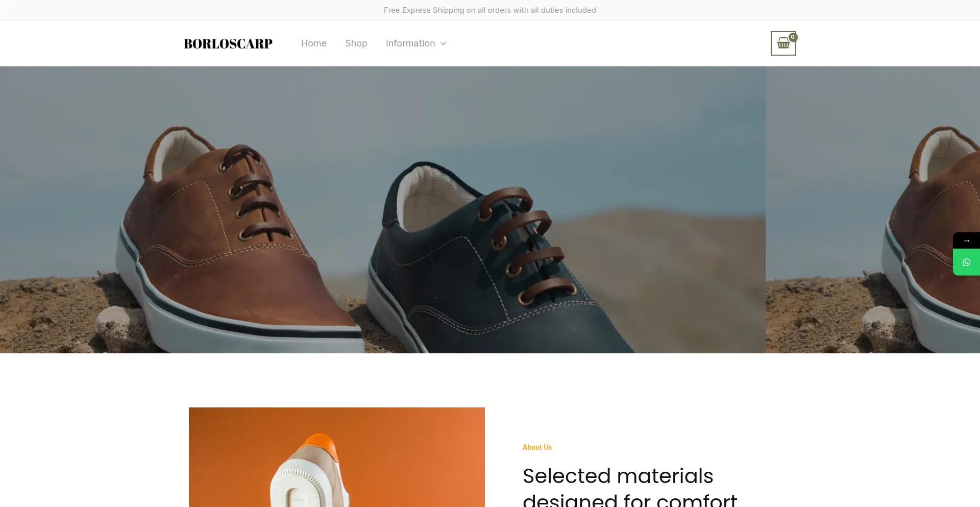Click the brown laces of navy sneaker
This screenshot has height=507, width=980.
point(526,245)
